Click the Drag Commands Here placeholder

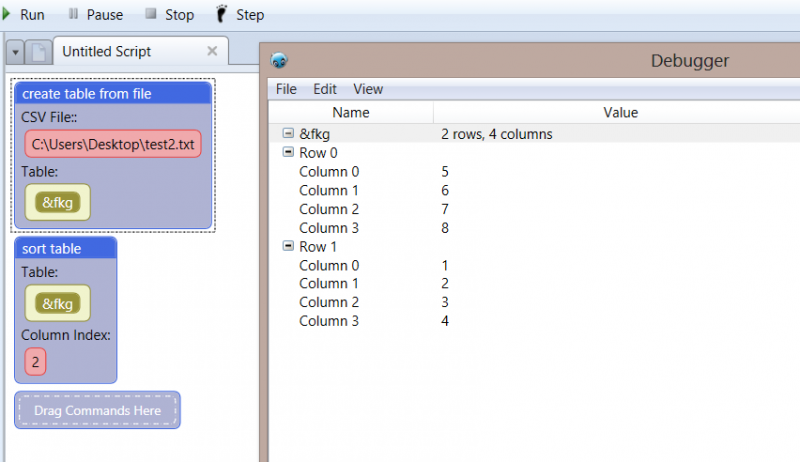(x=97, y=410)
